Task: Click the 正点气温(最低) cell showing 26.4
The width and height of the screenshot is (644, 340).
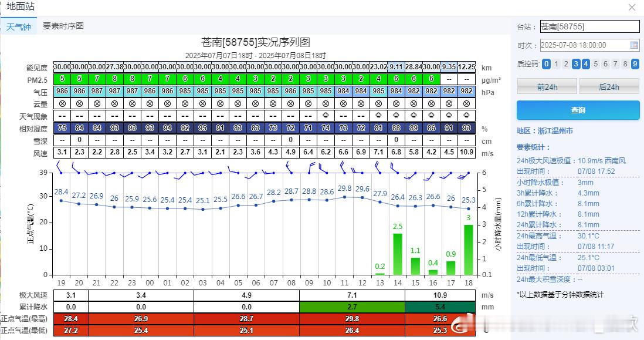Action: (352, 331)
